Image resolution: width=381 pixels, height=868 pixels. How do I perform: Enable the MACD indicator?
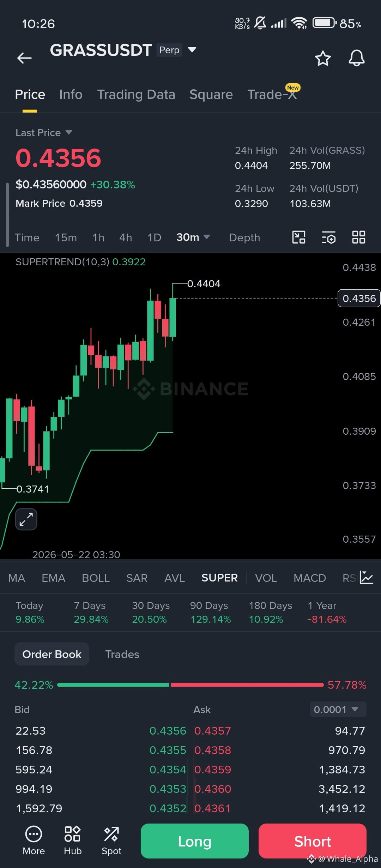(x=310, y=578)
